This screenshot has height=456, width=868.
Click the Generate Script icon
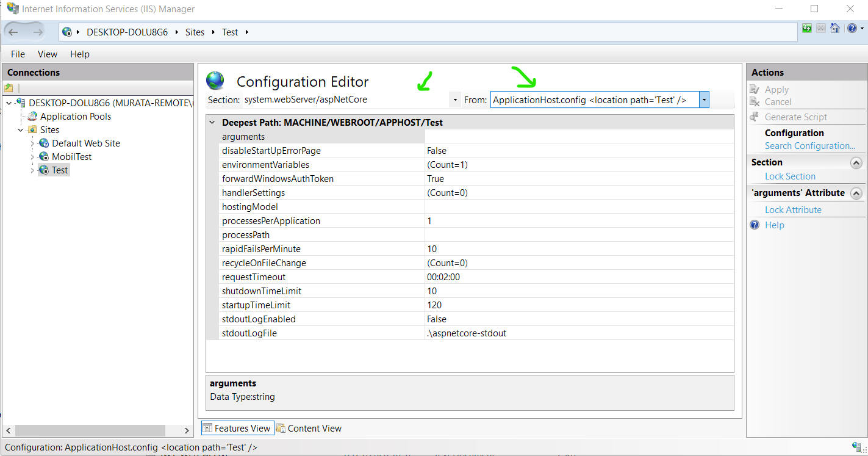point(755,117)
